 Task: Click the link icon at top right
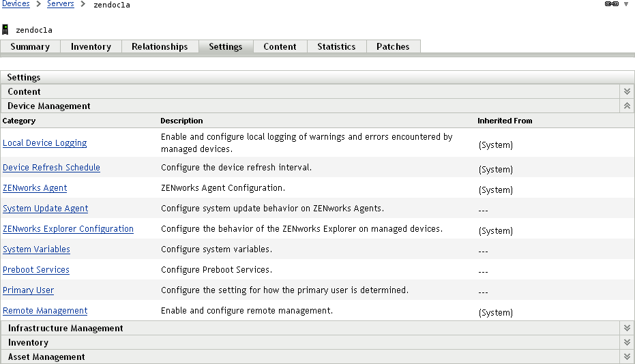pos(611,4)
